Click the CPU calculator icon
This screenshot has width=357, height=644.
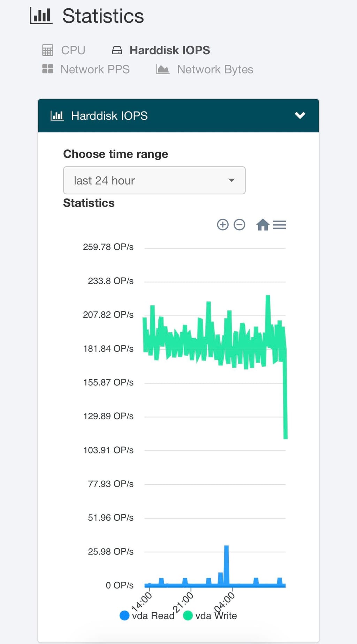click(48, 50)
